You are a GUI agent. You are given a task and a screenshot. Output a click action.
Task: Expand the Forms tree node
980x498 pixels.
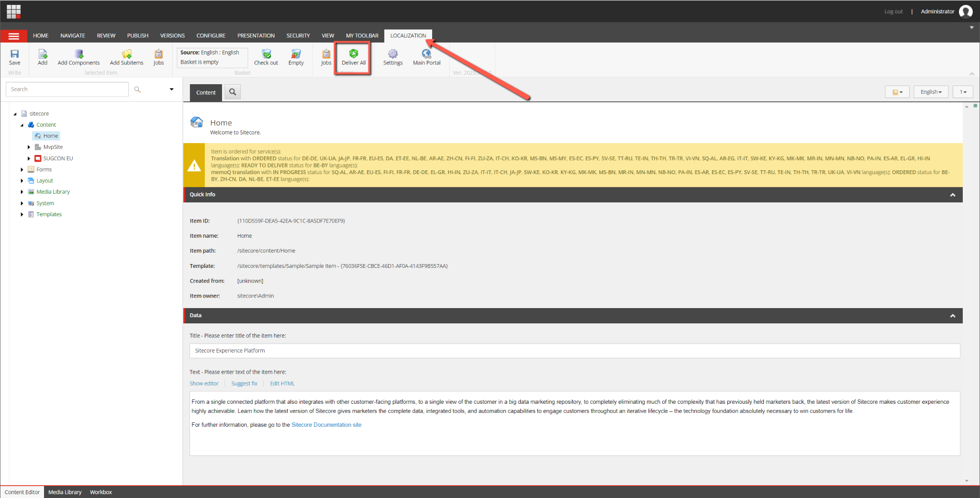coord(22,169)
